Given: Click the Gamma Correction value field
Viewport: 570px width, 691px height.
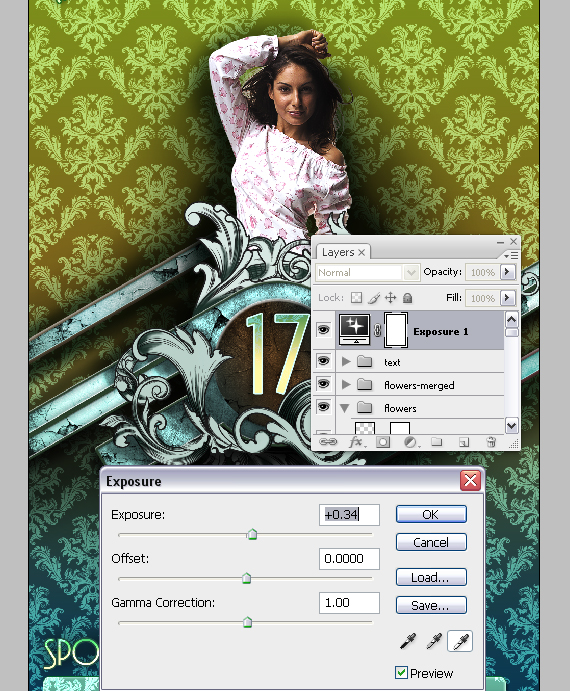Looking at the screenshot, I should tap(349, 603).
